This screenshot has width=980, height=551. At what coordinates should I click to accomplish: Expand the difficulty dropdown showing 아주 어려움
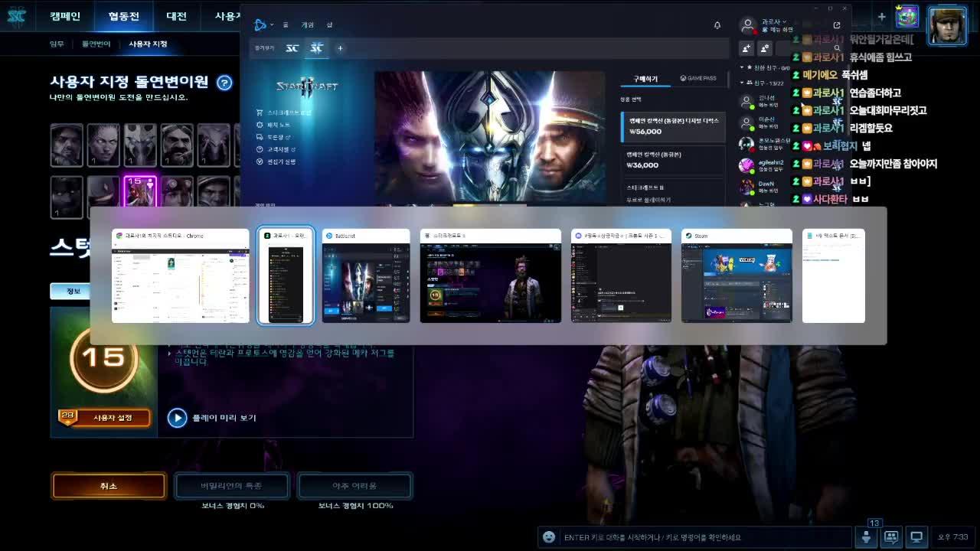354,486
